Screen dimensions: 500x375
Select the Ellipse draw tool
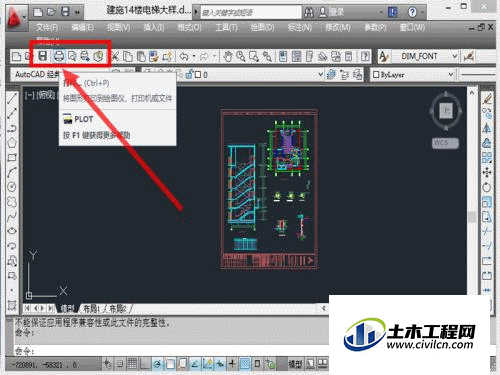12,231
